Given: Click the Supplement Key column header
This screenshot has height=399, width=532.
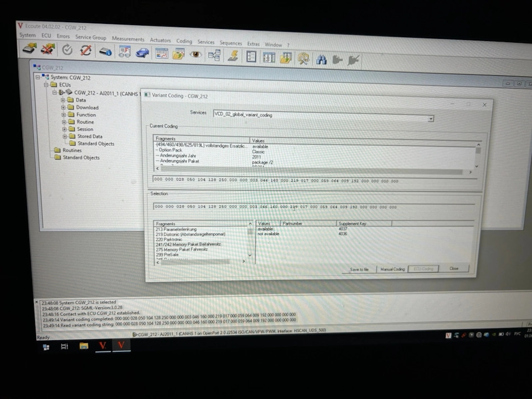Looking at the screenshot, I should click(x=364, y=223).
